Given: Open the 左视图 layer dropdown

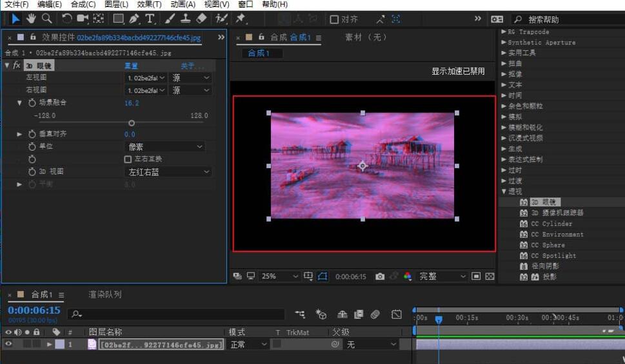Looking at the screenshot, I should [x=146, y=78].
